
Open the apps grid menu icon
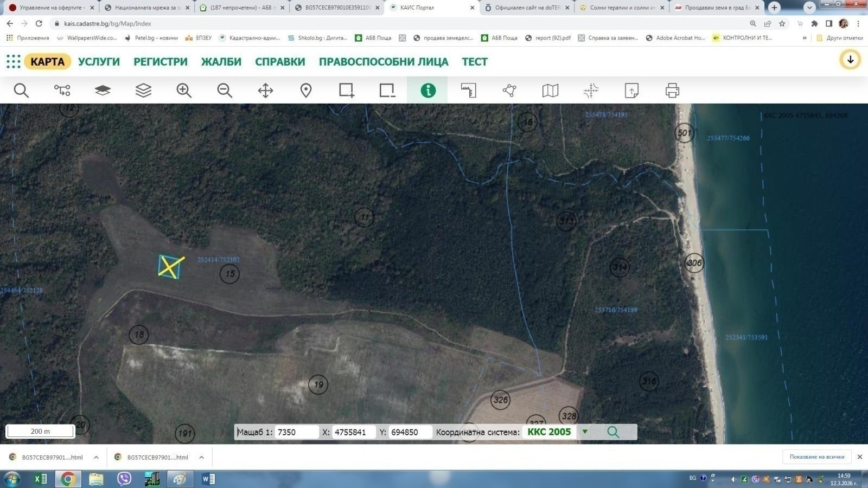click(14, 61)
